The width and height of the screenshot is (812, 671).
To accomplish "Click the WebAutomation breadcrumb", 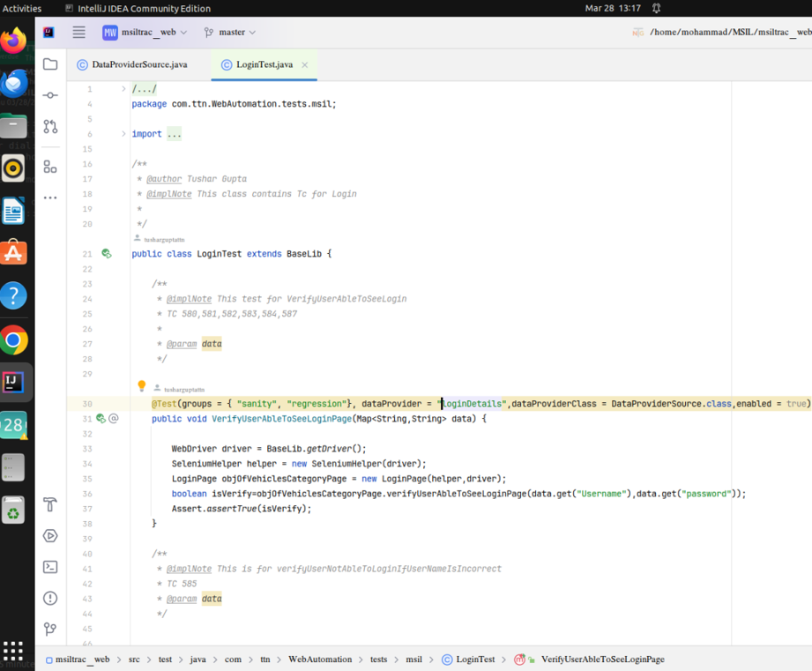I will [319, 659].
